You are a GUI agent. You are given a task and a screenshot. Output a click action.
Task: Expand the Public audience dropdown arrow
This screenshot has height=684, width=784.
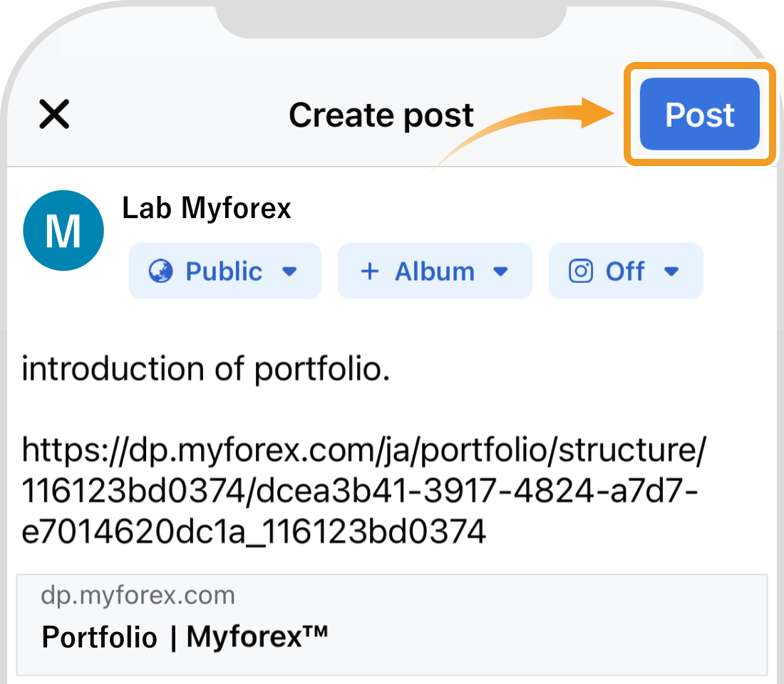point(289,271)
